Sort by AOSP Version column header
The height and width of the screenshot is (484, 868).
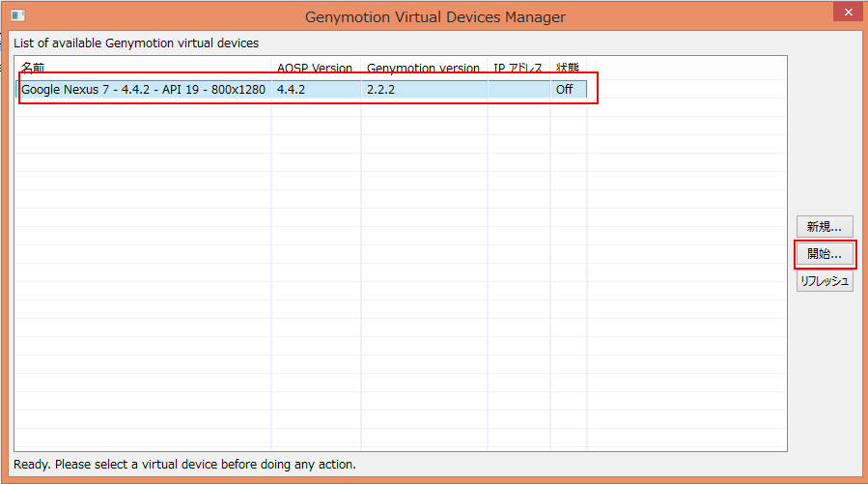(316, 69)
